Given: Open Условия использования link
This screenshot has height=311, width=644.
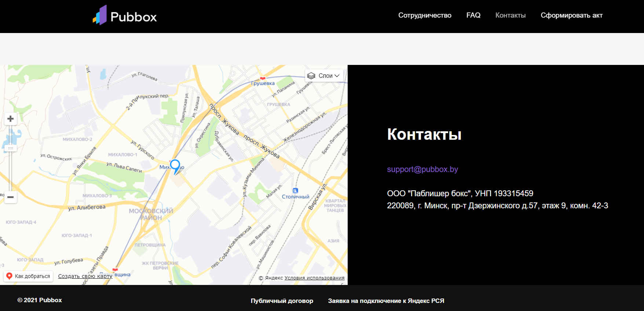Looking at the screenshot, I should coord(315,278).
